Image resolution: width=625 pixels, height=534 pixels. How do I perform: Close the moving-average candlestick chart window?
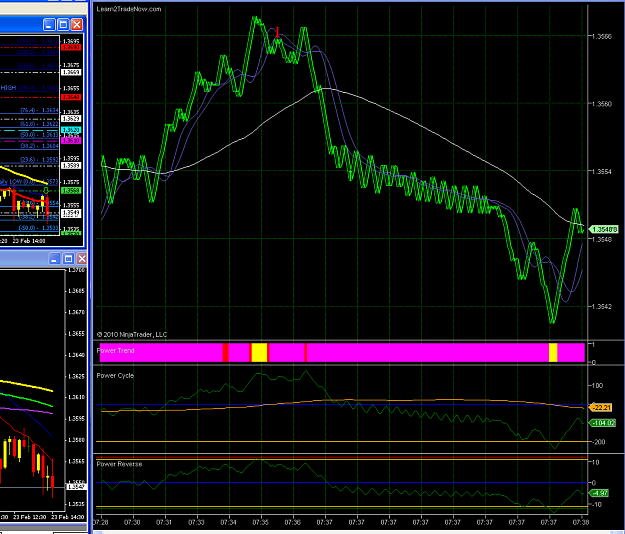[82, 259]
